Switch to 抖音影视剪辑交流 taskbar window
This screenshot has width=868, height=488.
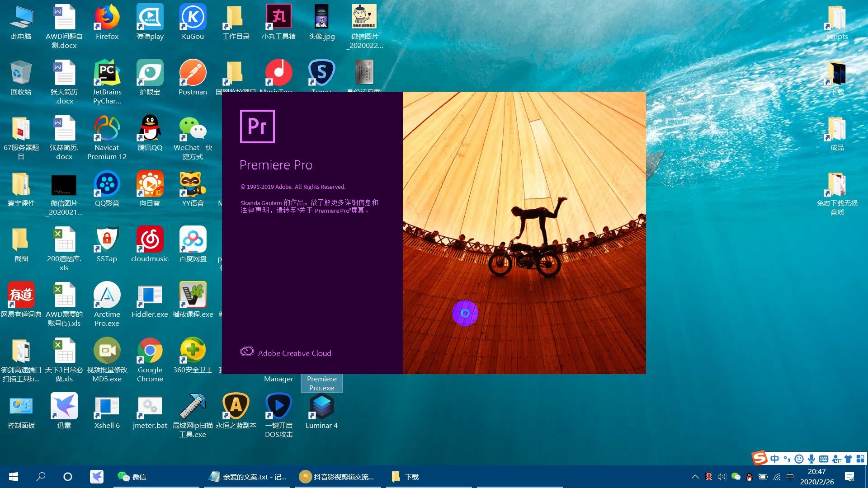point(338,477)
